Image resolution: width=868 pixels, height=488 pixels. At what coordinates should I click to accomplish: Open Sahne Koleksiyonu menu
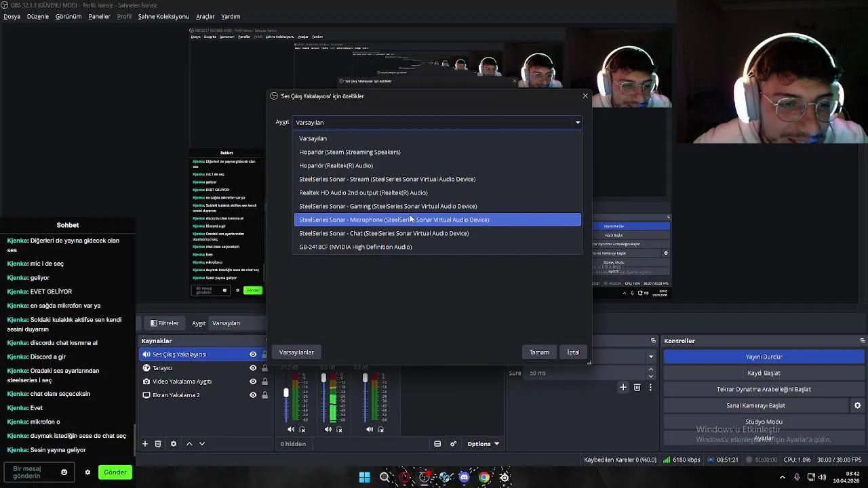[163, 16]
